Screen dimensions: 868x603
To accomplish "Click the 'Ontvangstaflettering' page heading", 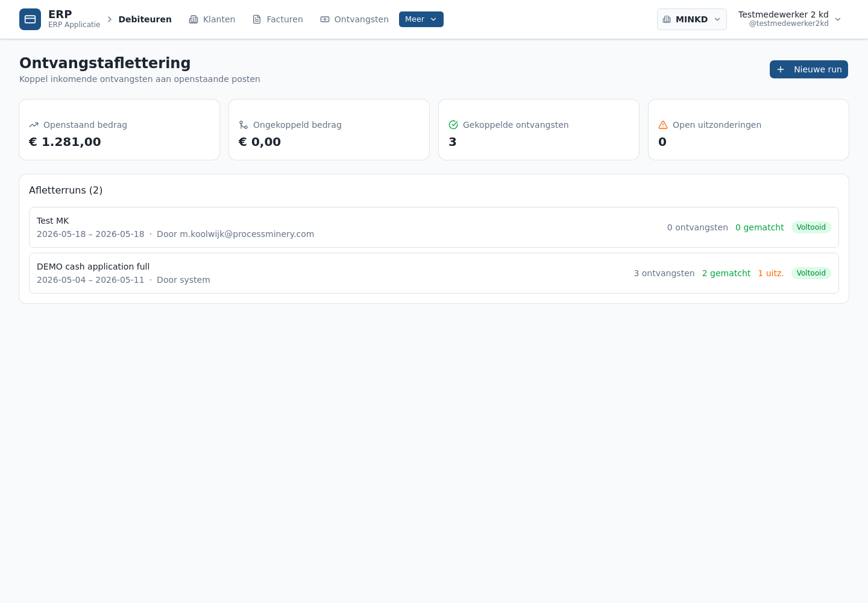I will point(105,63).
